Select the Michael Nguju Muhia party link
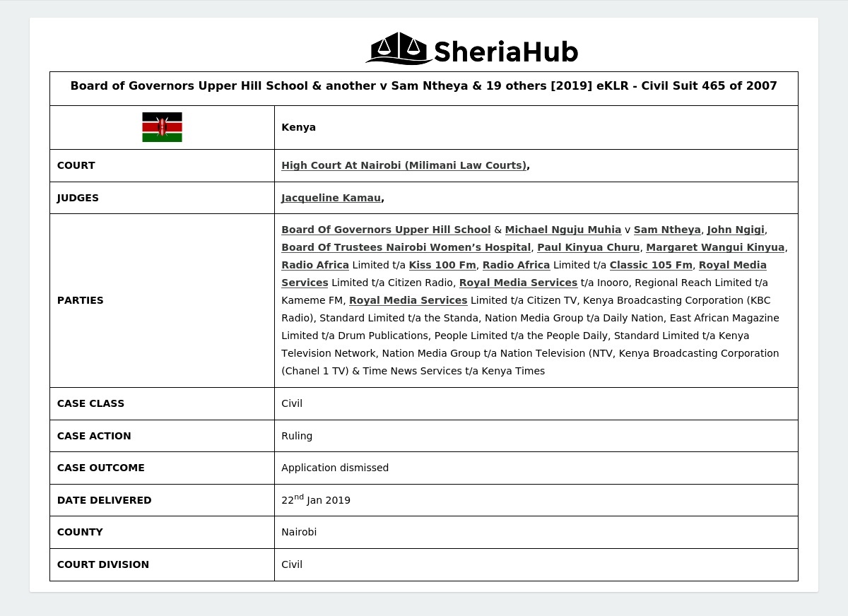The image size is (848, 616). (563, 230)
